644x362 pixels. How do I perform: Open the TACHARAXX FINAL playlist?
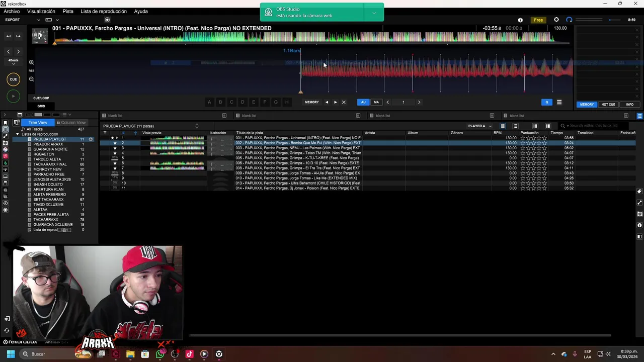50,164
